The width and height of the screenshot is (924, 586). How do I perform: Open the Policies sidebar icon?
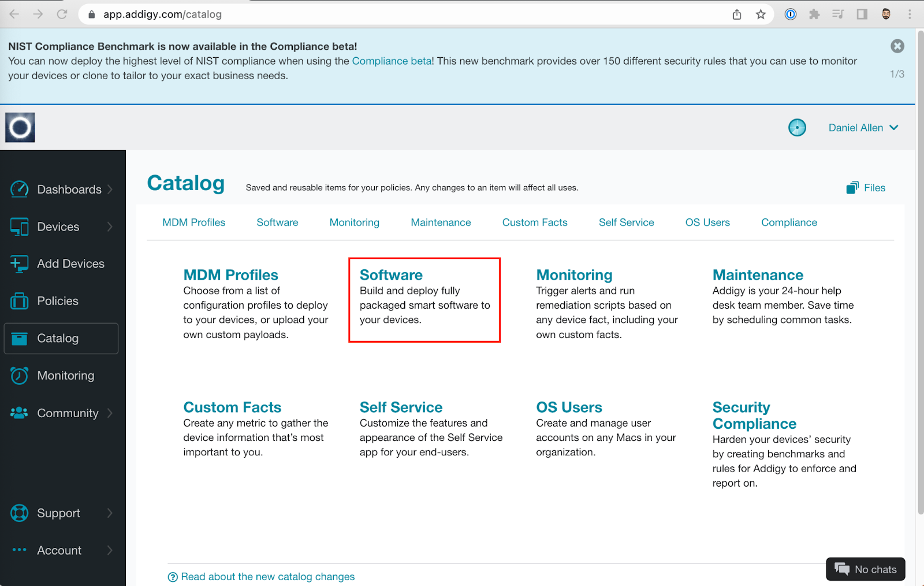(x=19, y=301)
